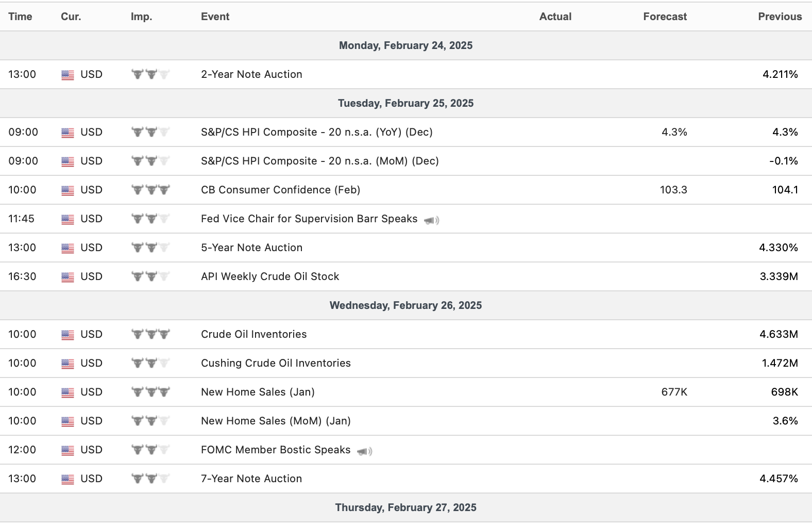Click importance bulls for 7-Year Note Auction
Viewport: 812px width, 525px height.
click(150, 479)
